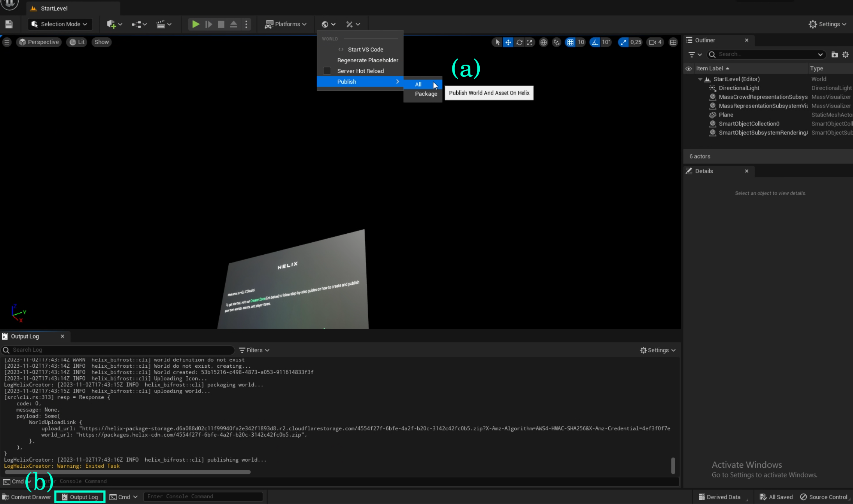
Task: Collapse the StartLevel (Editor) tree node
Action: click(x=700, y=79)
